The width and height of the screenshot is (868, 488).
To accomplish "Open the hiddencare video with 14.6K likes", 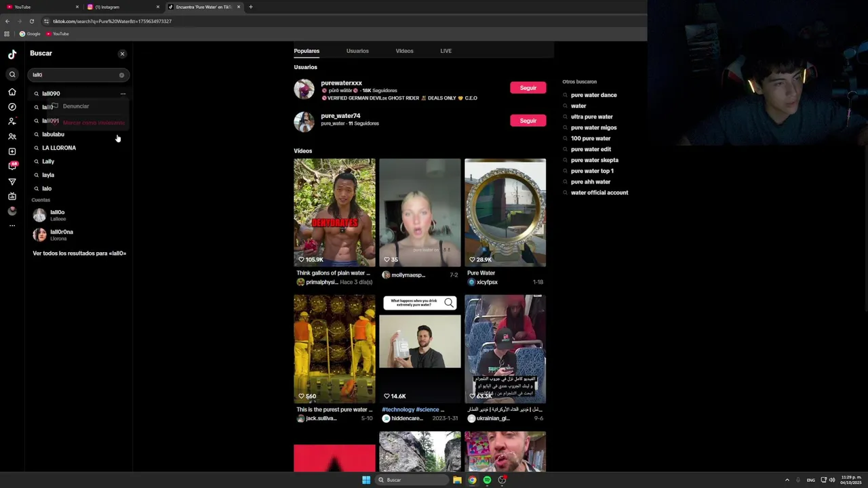I will coord(420,348).
